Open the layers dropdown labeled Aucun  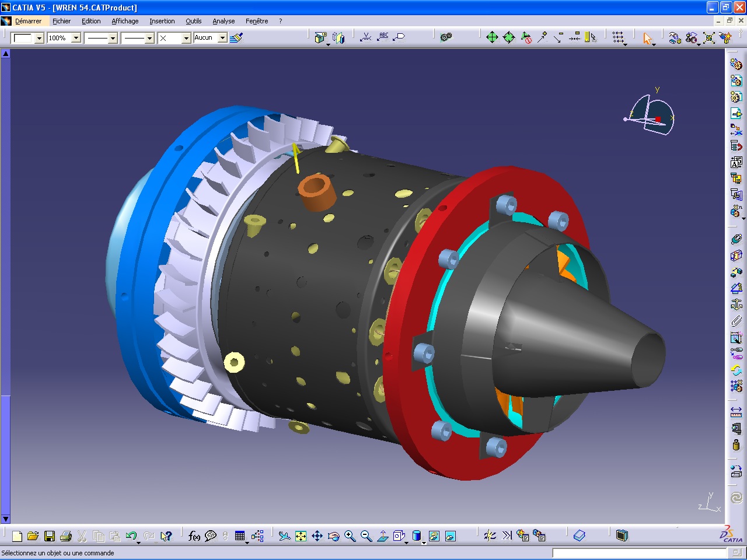tap(222, 37)
